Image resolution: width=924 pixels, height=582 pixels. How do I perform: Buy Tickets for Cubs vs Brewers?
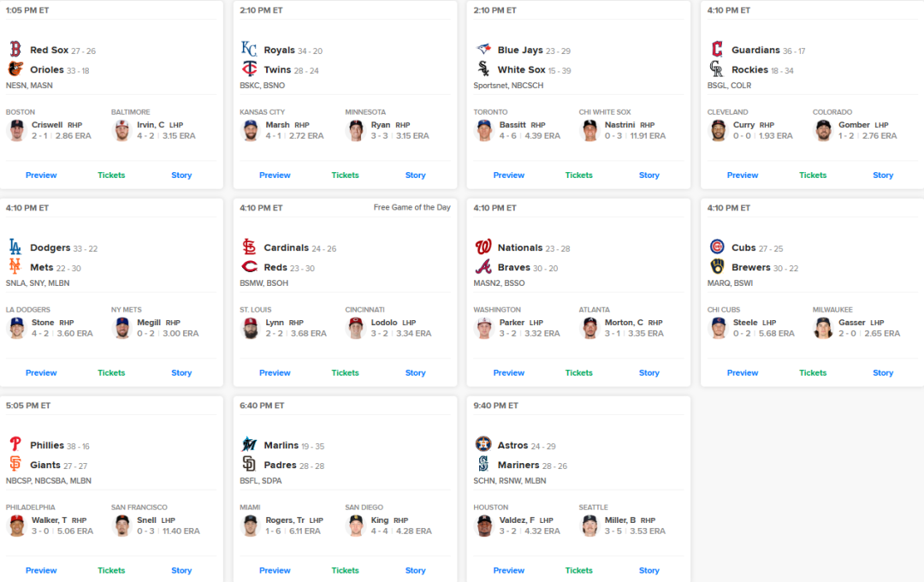click(813, 372)
